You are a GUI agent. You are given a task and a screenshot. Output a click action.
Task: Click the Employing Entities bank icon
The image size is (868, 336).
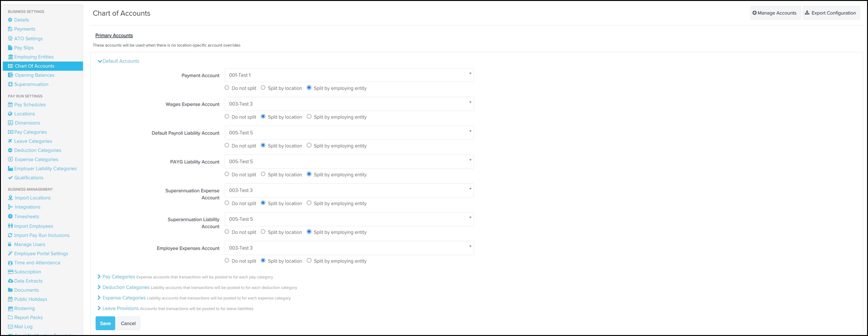tap(11, 57)
